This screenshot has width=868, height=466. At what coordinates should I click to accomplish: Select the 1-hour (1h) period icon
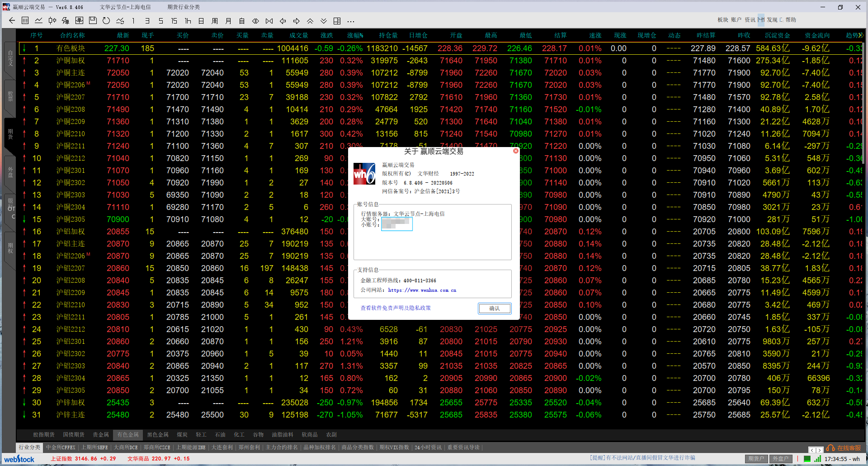[x=187, y=21]
